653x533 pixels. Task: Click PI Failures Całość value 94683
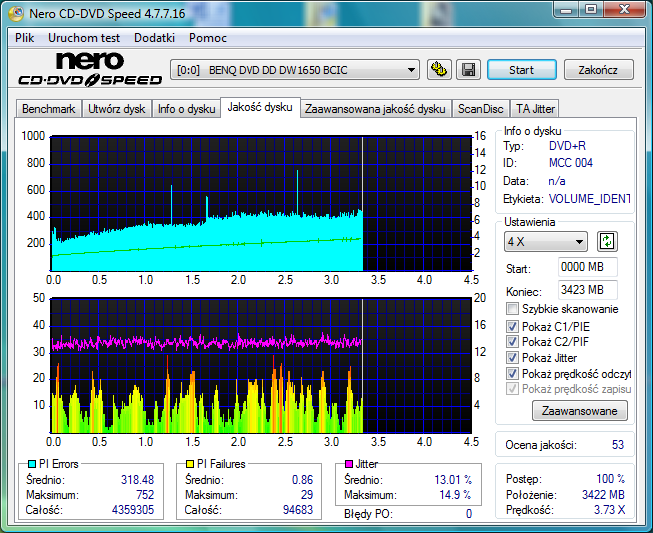(x=298, y=510)
